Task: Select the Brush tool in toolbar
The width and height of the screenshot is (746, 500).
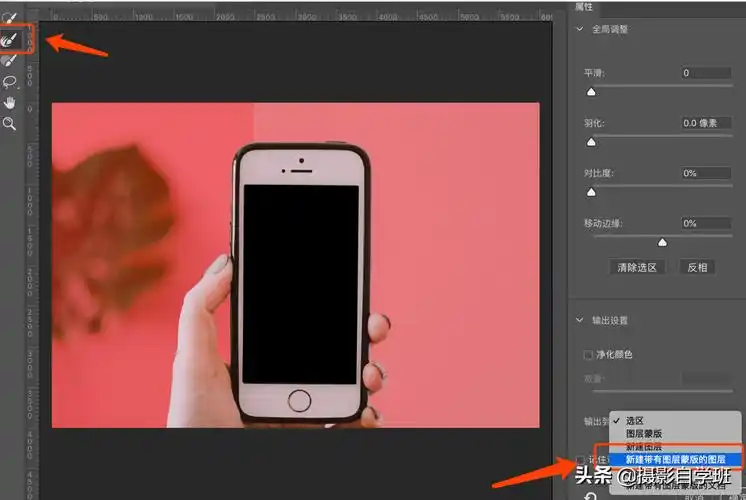Action: tap(10, 61)
